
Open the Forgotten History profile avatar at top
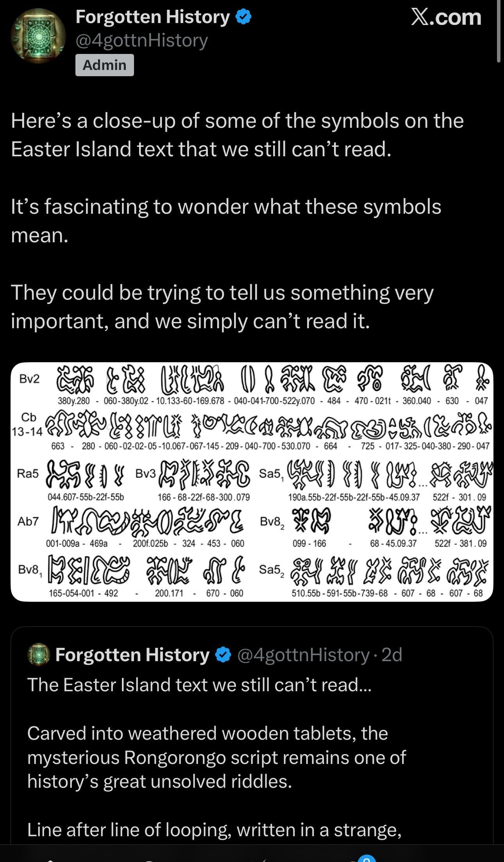(38, 36)
